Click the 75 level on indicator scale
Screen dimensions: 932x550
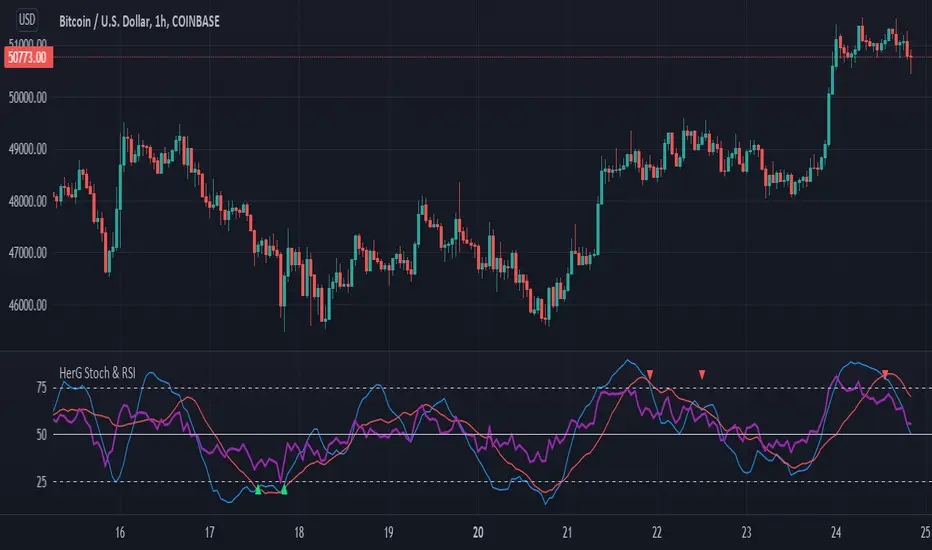pos(41,388)
